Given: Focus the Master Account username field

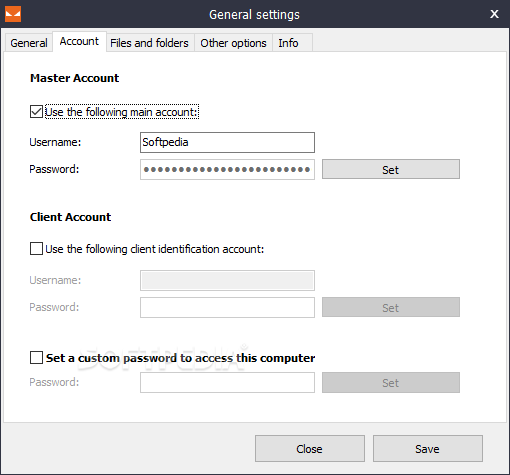Looking at the screenshot, I should pos(227,143).
